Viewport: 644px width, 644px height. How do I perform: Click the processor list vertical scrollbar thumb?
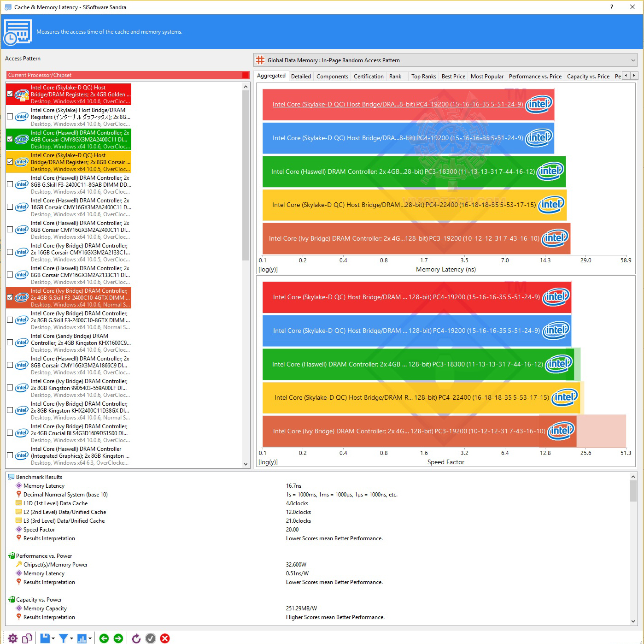click(246, 176)
